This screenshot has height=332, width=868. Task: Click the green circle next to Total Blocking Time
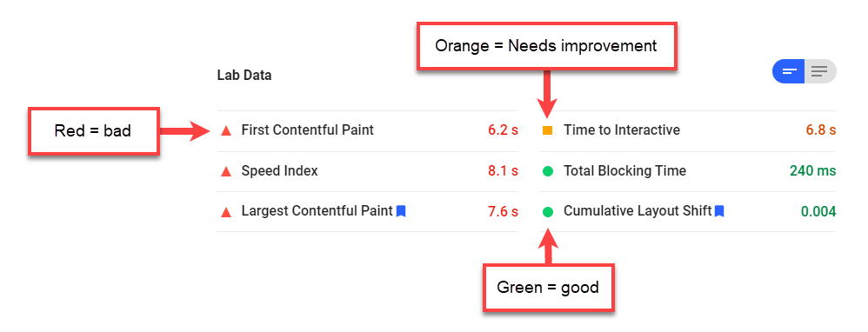547,171
